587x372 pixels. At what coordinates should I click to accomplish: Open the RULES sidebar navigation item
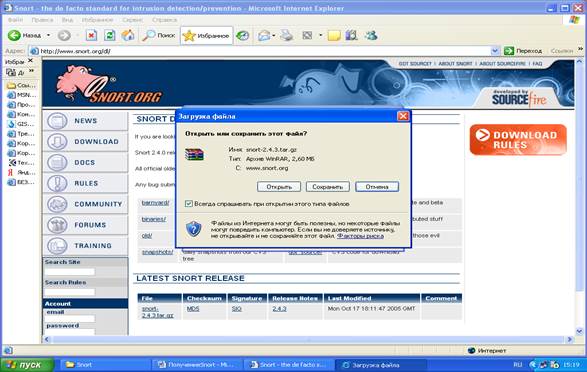[85, 183]
